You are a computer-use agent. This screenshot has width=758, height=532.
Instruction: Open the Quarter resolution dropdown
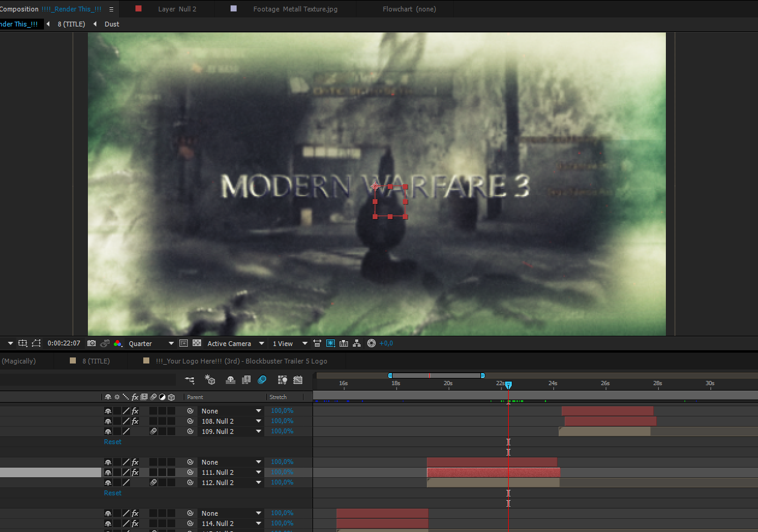tap(151, 344)
